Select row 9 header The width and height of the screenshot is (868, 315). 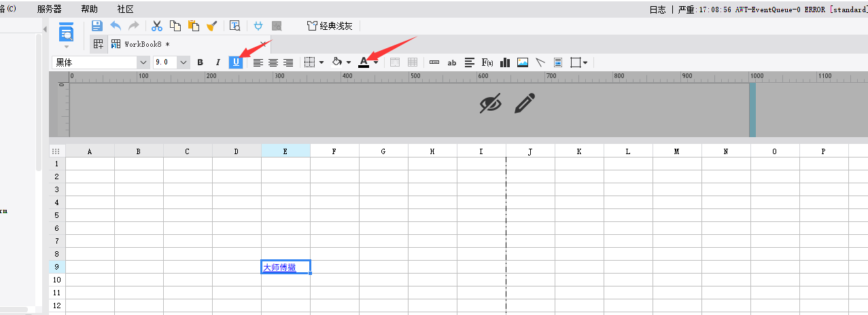pyautogui.click(x=57, y=267)
